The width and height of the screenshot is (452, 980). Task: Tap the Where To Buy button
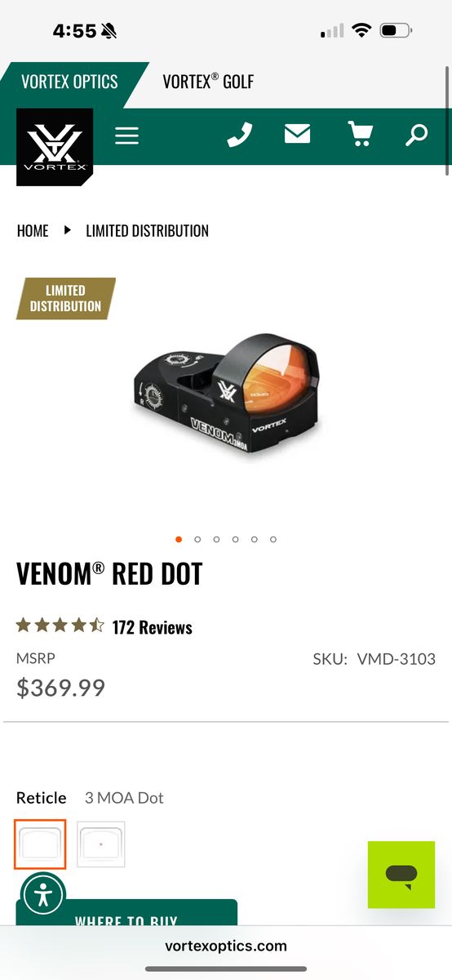(126, 913)
